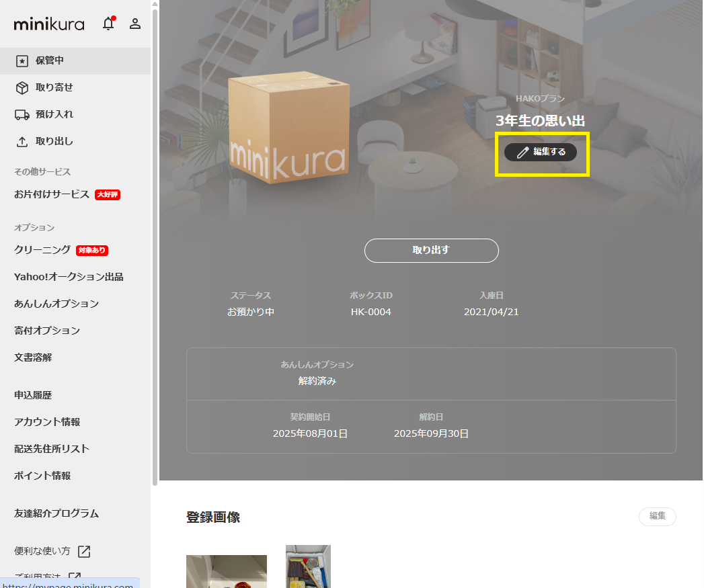Click 解約済み text
Screen dimensions: 704x588
pos(317,381)
